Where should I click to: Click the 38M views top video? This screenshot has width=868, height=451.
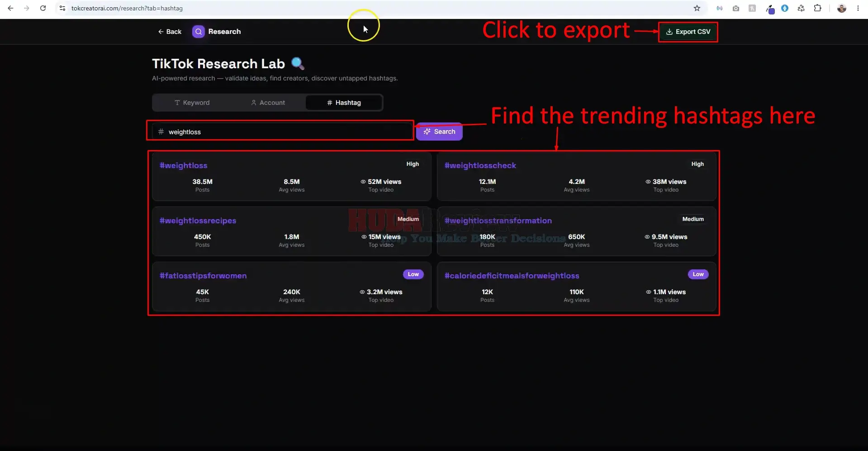click(666, 182)
